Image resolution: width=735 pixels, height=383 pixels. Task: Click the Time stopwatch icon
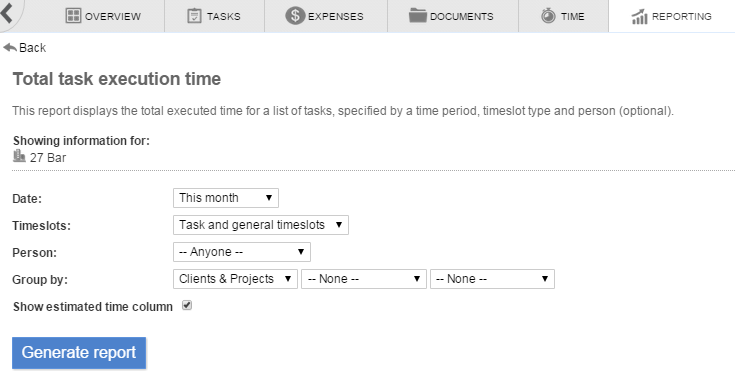coord(548,16)
